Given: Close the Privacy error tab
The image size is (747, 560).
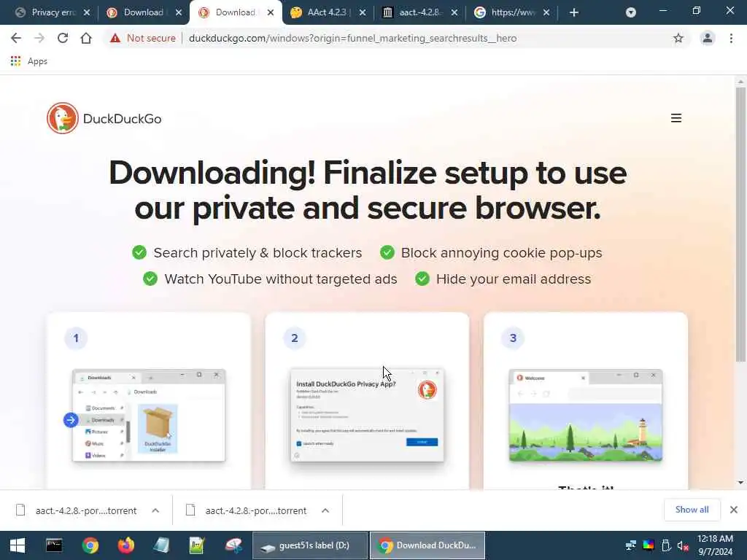Looking at the screenshot, I should (87, 12).
